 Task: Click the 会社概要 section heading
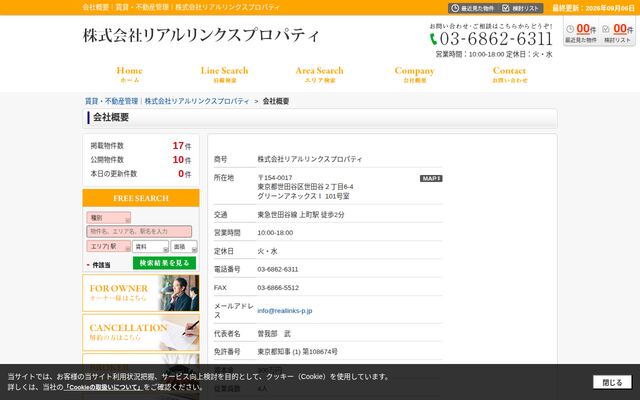111,118
